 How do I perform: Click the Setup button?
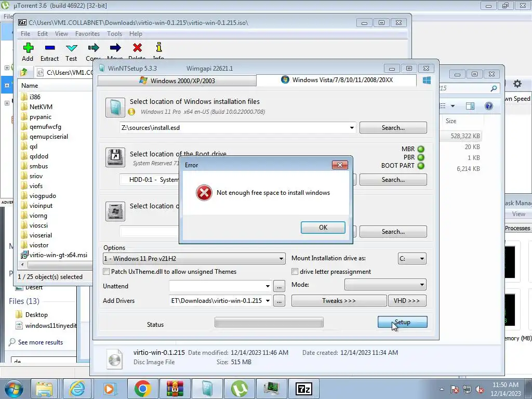click(403, 322)
